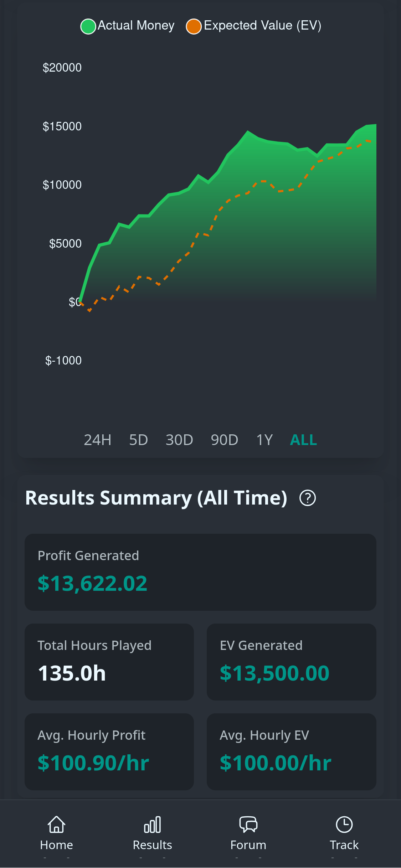Toggle the Expected Value orange legend dot
The image size is (401, 868).
click(194, 26)
